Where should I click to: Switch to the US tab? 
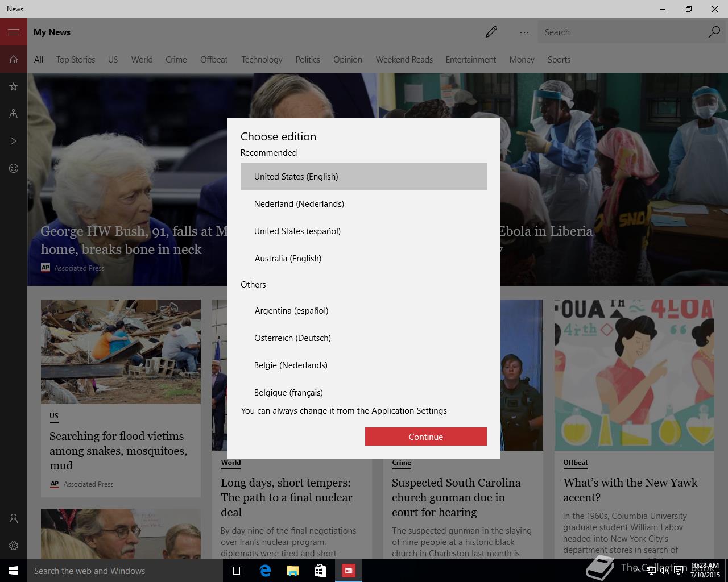(x=113, y=59)
